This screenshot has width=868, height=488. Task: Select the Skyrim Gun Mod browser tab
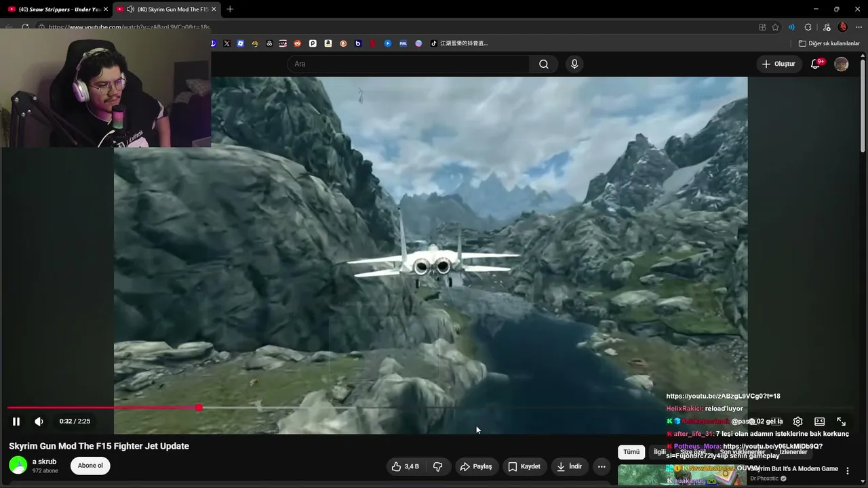(x=166, y=9)
